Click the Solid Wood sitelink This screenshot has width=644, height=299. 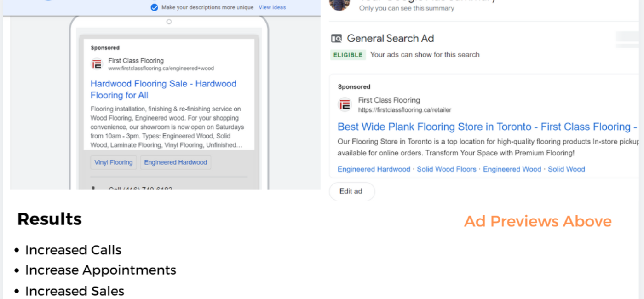click(566, 169)
